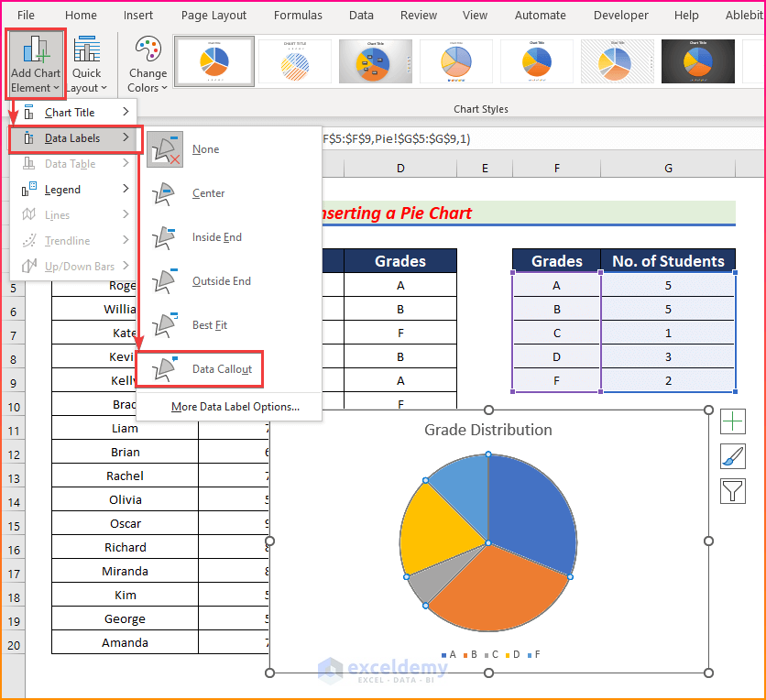Click the Data Table menu entry
766x700 pixels.
point(72,164)
